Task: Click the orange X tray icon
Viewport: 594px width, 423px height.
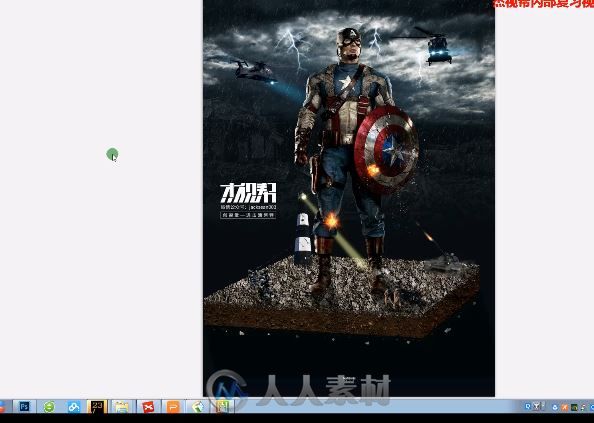Action: pyautogui.click(x=564, y=407)
